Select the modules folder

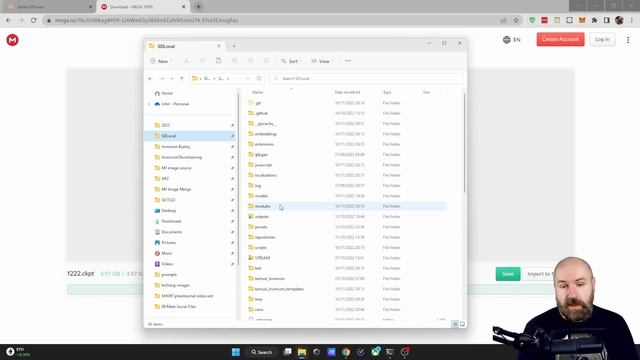[262, 206]
